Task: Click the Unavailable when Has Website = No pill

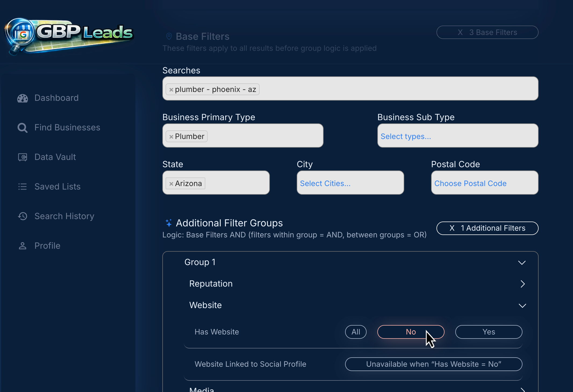Action: tap(434, 364)
